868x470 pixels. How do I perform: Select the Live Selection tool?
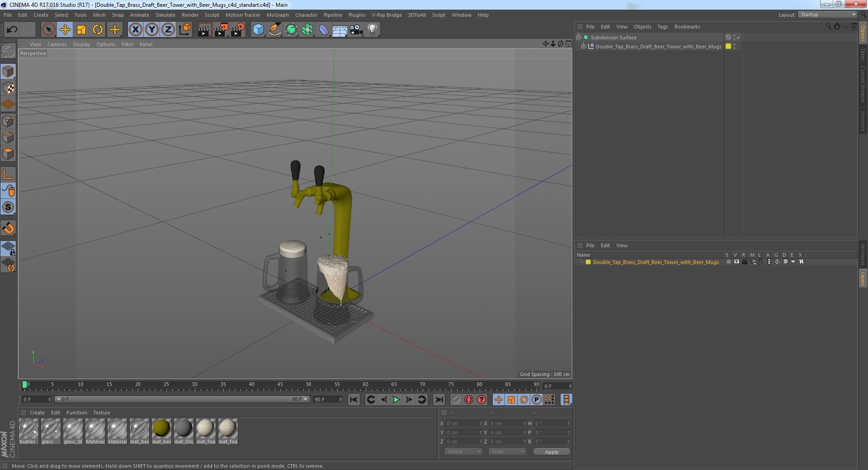[x=48, y=30]
